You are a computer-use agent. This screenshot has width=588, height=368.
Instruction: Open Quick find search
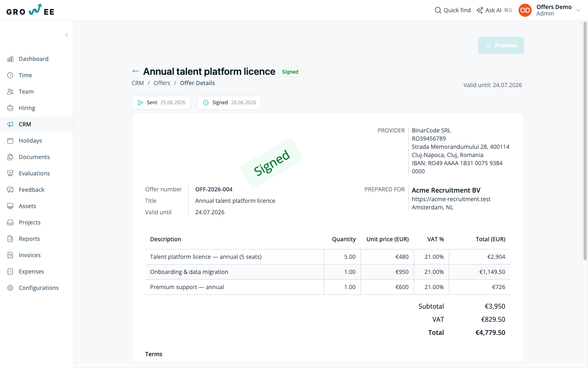(452, 10)
